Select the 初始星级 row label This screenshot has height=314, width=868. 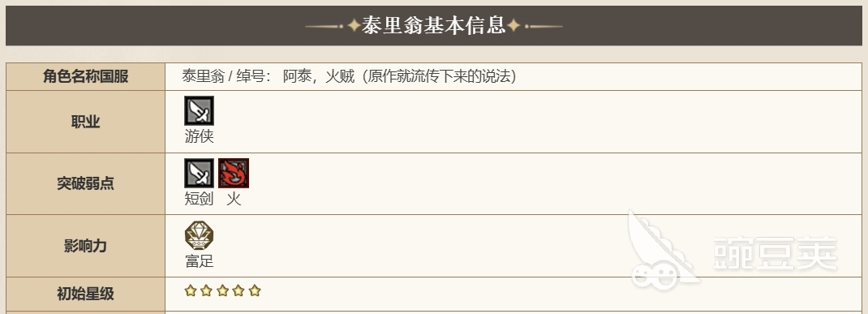86,294
